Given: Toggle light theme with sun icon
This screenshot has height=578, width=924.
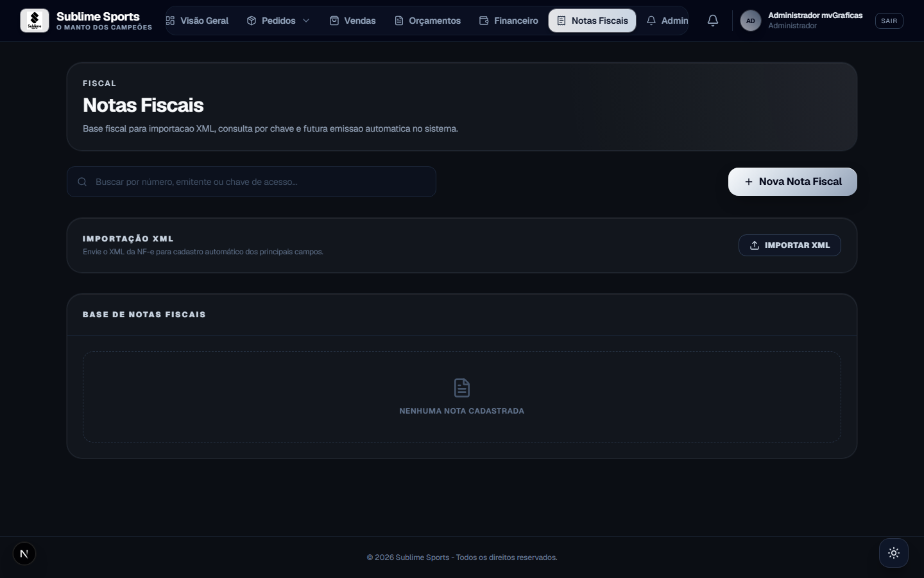Looking at the screenshot, I should [x=894, y=553].
